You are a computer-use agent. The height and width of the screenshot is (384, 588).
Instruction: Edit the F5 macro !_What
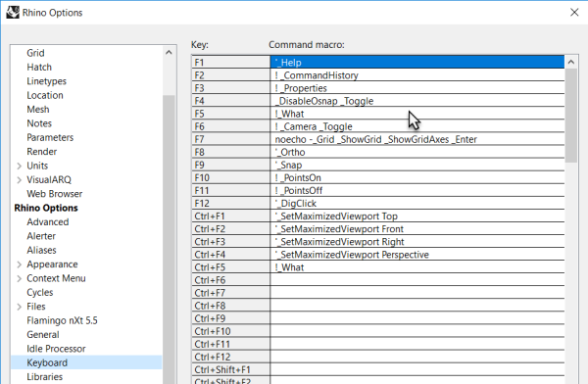(x=417, y=114)
